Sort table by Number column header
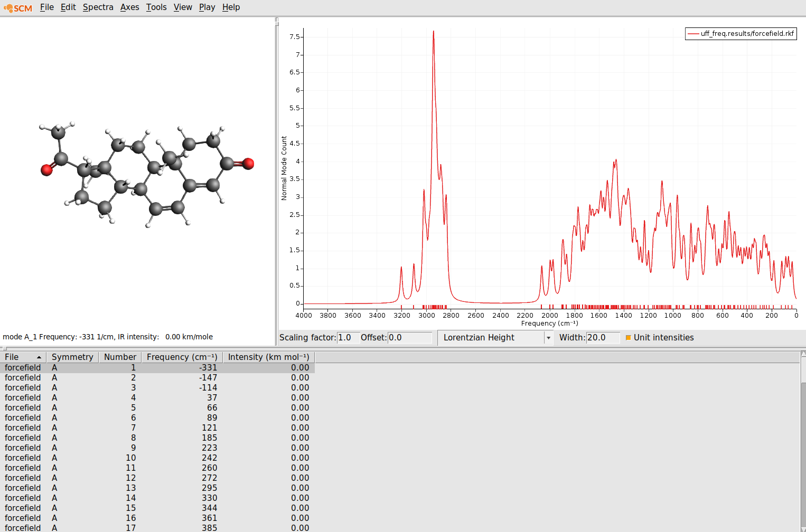 click(120, 357)
